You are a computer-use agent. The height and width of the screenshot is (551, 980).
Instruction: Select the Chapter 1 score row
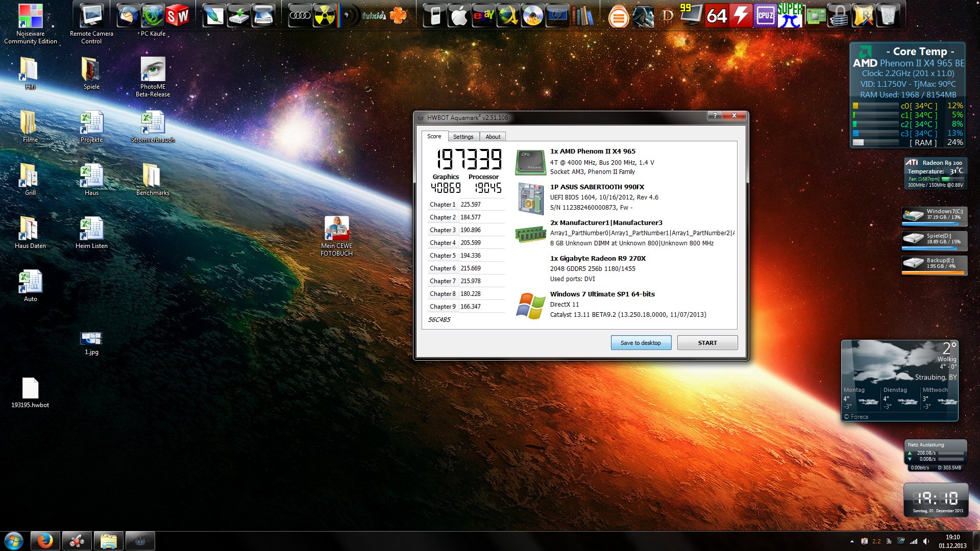pyautogui.click(x=466, y=205)
